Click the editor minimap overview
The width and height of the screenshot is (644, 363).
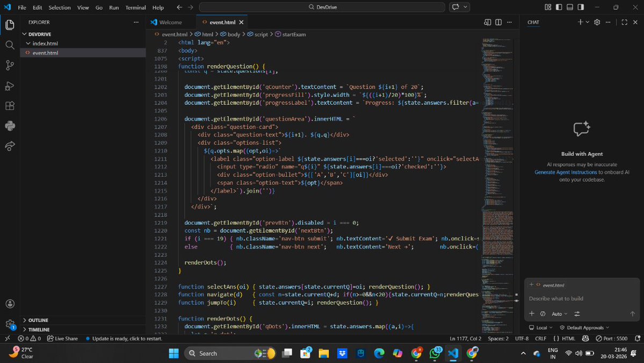pyautogui.click(x=498, y=185)
